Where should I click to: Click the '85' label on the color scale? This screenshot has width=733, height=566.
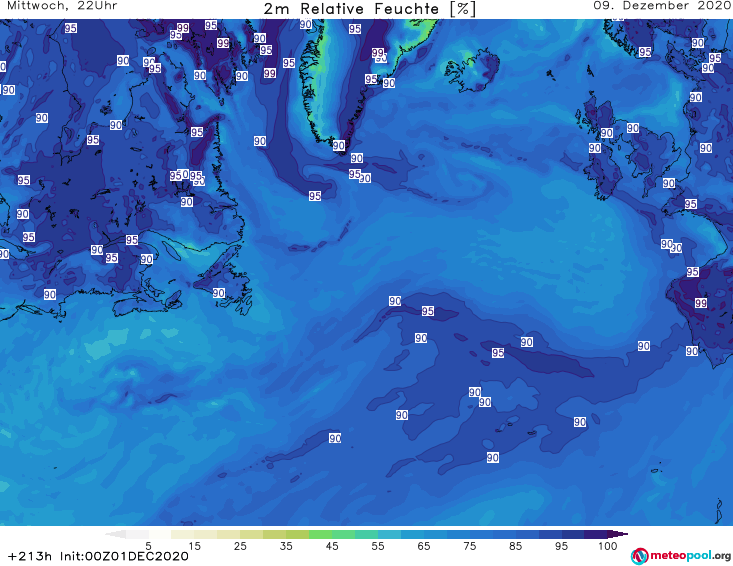[516, 546]
